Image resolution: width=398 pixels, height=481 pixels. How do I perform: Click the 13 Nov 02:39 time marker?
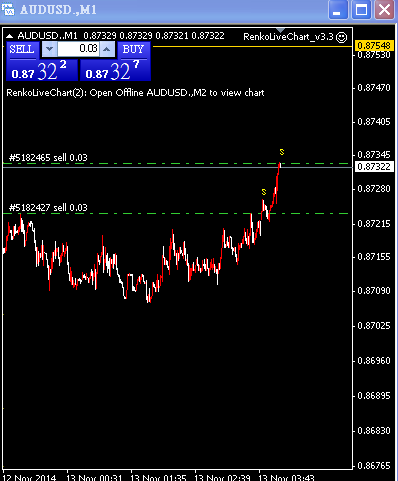pyautogui.click(x=222, y=477)
